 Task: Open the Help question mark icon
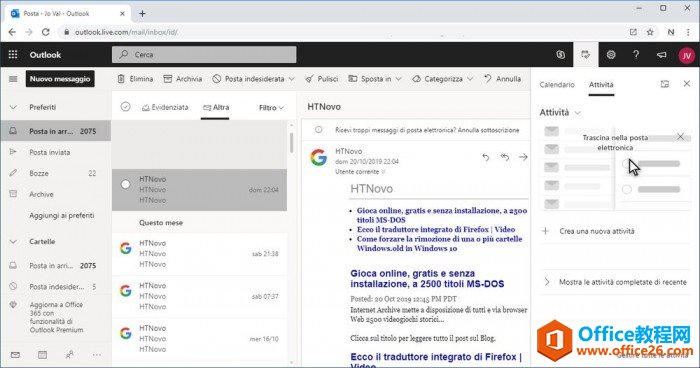click(636, 54)
